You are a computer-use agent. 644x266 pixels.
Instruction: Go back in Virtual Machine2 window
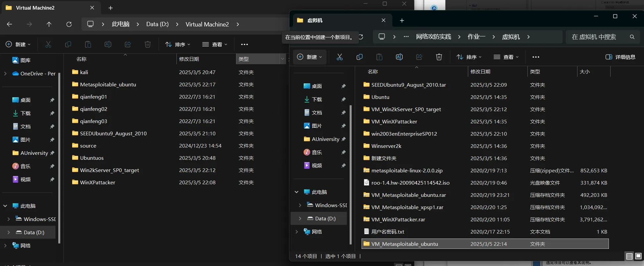pyautogui.click(x=9, y=24)
